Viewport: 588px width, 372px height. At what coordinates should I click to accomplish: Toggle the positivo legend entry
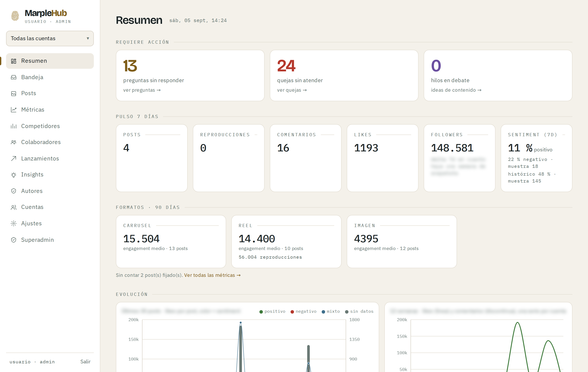click(272, 311)
